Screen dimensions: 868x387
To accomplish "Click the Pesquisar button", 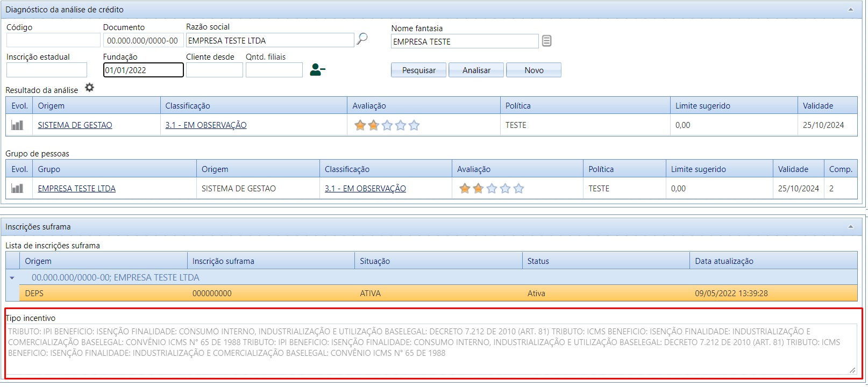I will (419, 70).
